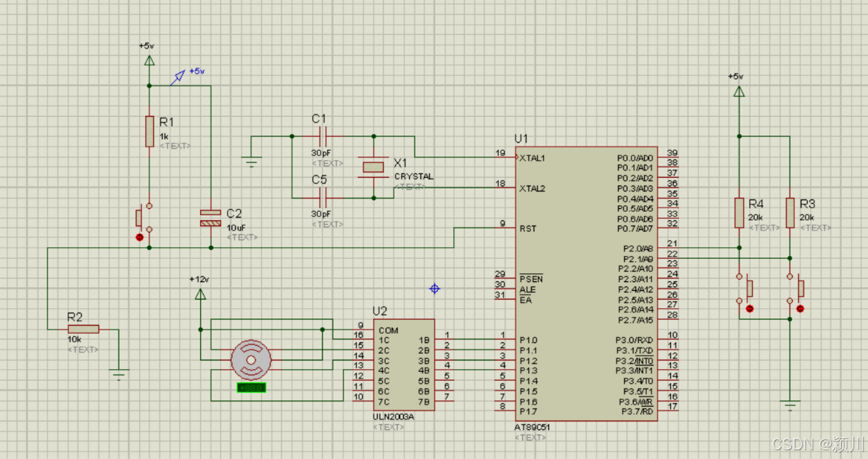Click the 30pF value under C1

pyautogui.click(x=321, y=153)
